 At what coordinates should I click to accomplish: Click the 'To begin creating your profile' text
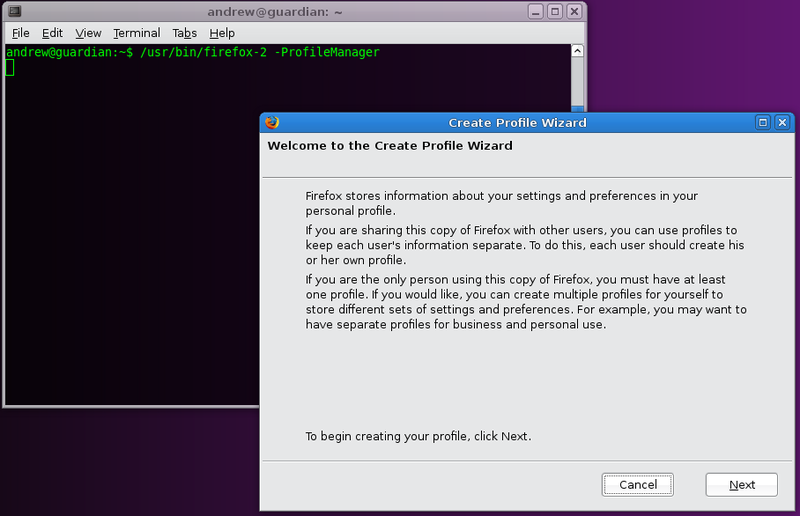pos(418,436)
